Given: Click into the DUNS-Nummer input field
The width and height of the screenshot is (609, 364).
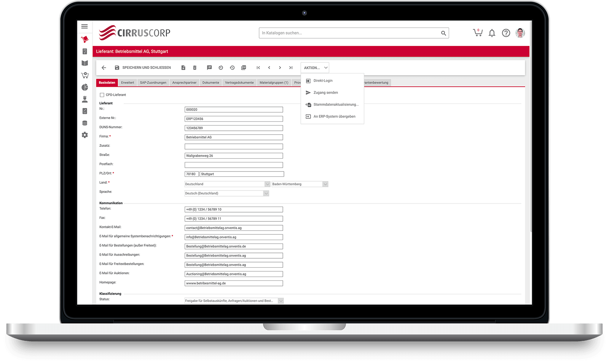Looking at the screenshot, I should tap(234, 128).
